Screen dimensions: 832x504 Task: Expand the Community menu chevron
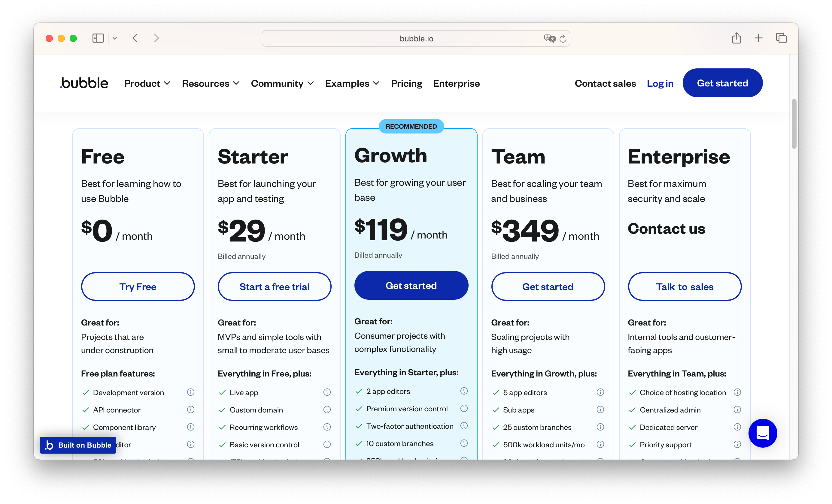tap(311, 83)
